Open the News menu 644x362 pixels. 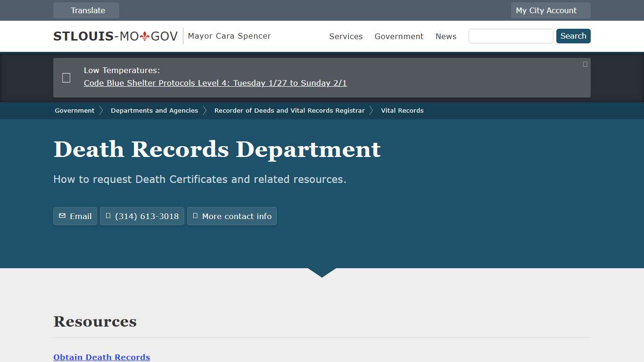(x=446, y=36)
